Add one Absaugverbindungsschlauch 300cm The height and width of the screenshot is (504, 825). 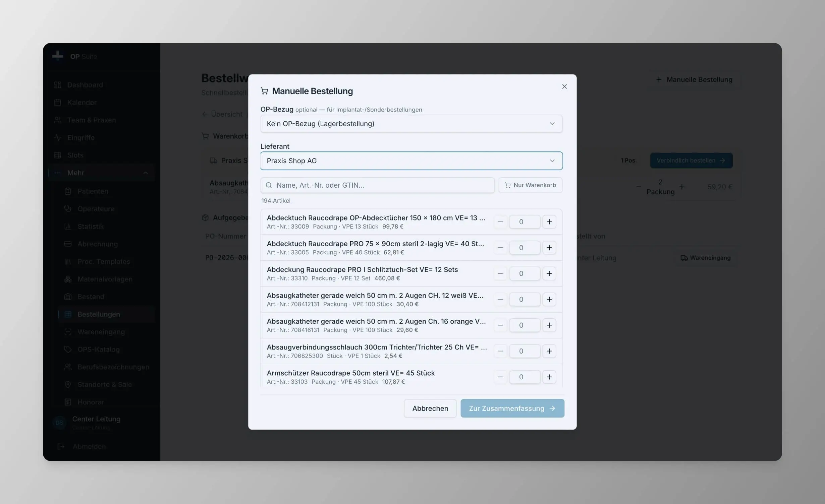pos(549,351)
